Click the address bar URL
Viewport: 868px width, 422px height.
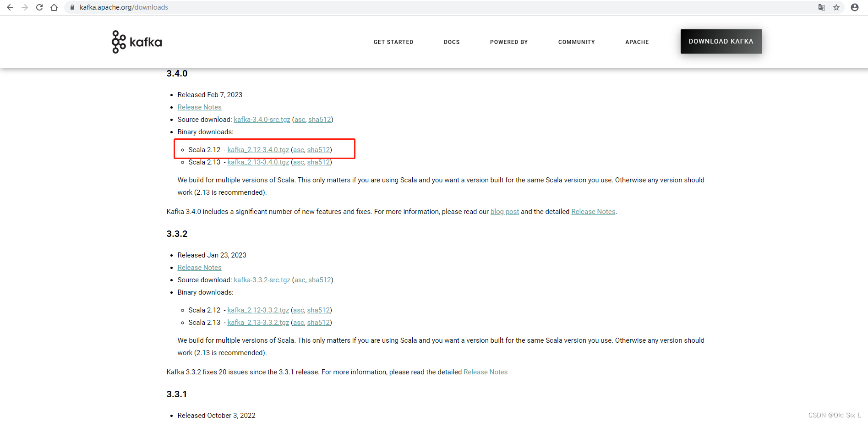pos(124,7)
